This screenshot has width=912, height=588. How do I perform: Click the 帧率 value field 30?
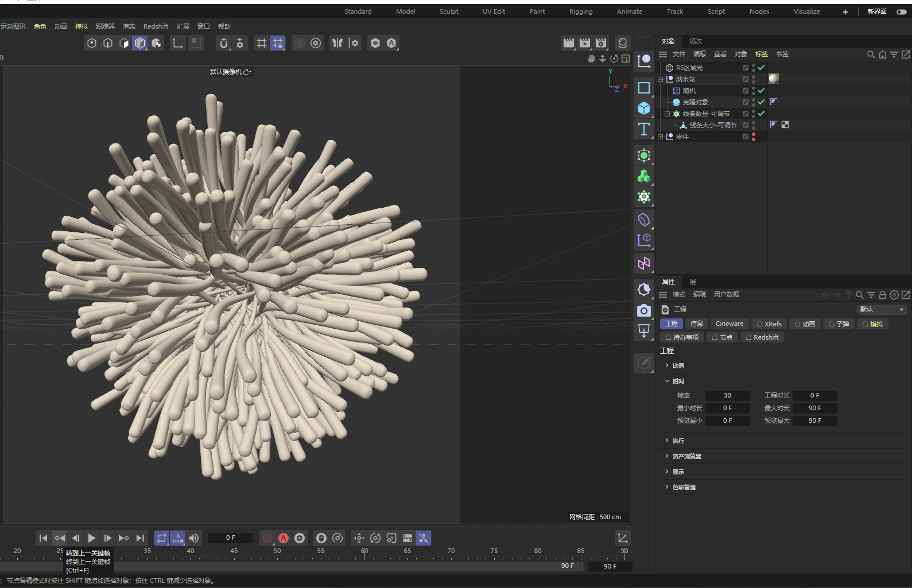(x=727, y=395)
